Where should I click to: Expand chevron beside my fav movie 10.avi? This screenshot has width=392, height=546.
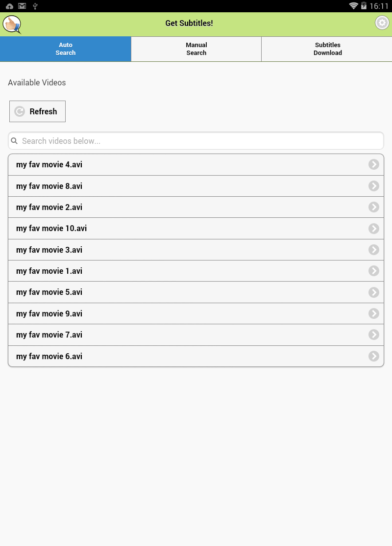tap(374, 229)
